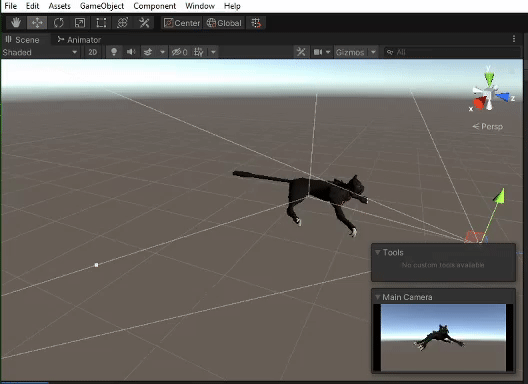The width and height of the screenshot is (528, 384).
Task: Click the white light gizmo point
Action: coord(96,265)
